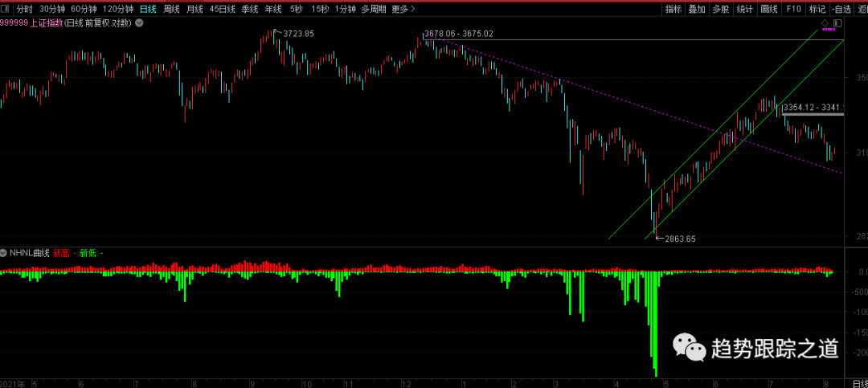This screenshot has width=868, height=388.
Task: Expand the NHNL曲线 indicator dropdown
Action: click(4, 252)
